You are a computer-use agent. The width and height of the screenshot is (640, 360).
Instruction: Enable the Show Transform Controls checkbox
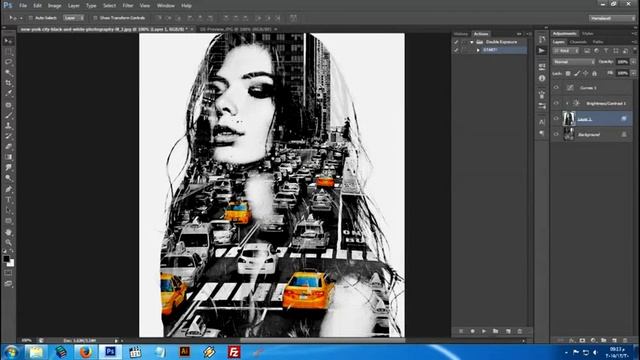tap(95, 18)
